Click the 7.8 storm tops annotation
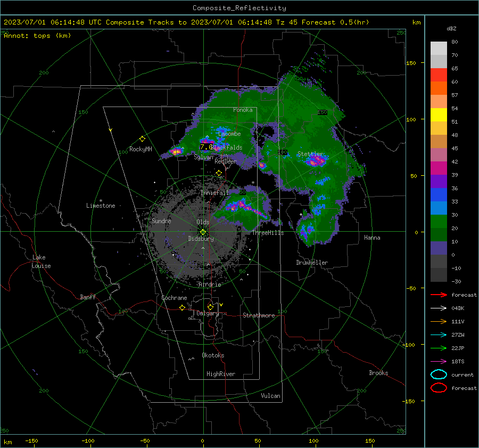Image resolution: width=479 pixels, height=448 pixels. coord(206,147)
